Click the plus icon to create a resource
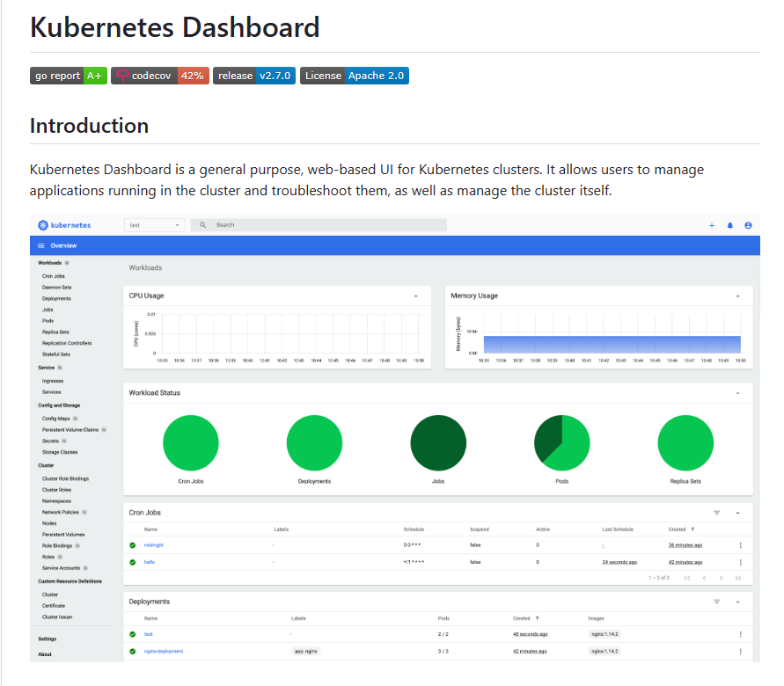 tap(712, 225)
